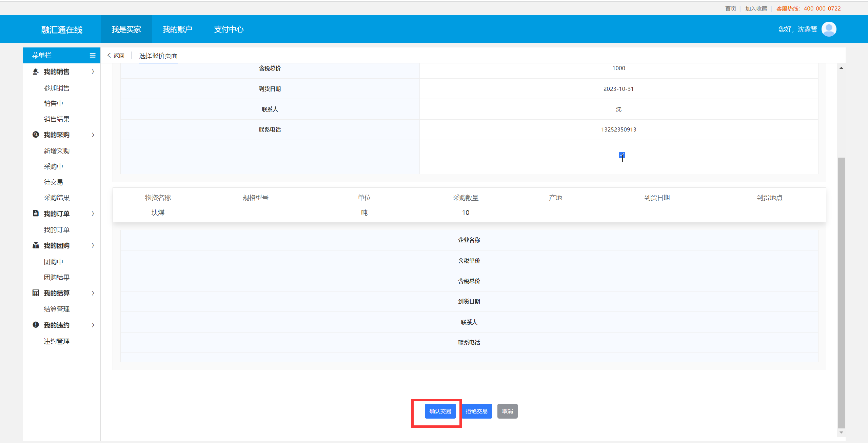Image resolution: width=868 pixels, height=443 pixels.
Task: Click the 菜单栏 sidebar header label
Action: click(42, 55)
